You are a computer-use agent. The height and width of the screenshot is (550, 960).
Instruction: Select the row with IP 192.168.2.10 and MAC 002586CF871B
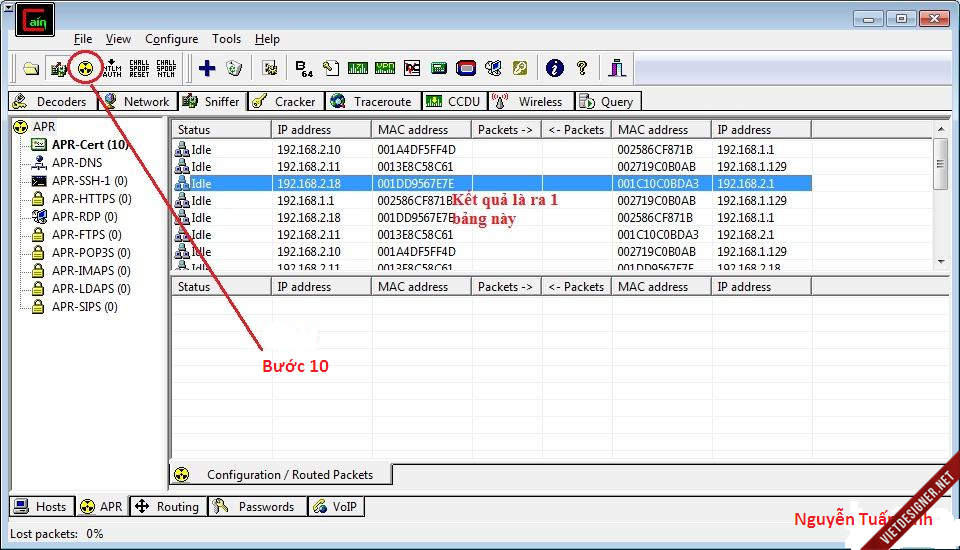tap(492, 149)
